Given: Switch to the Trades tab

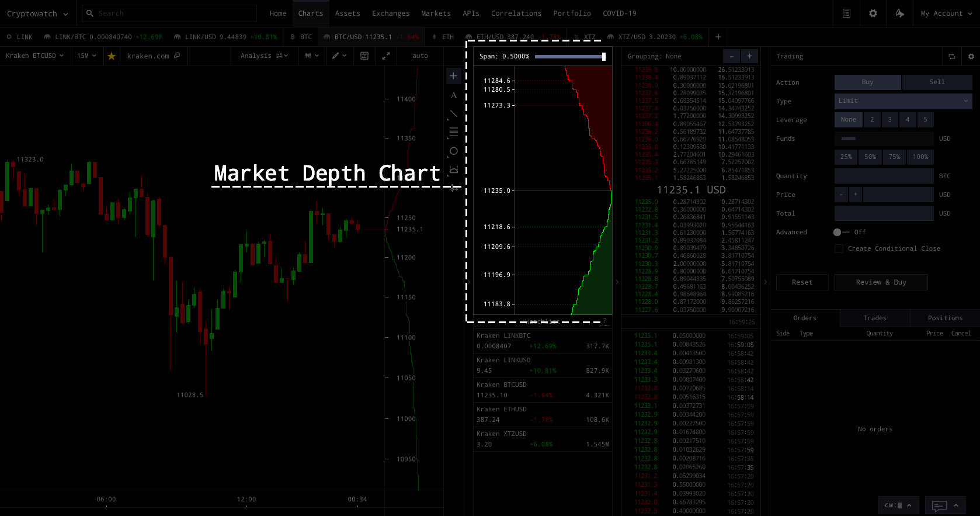Looking at the screenshot, I should point(875,318).
